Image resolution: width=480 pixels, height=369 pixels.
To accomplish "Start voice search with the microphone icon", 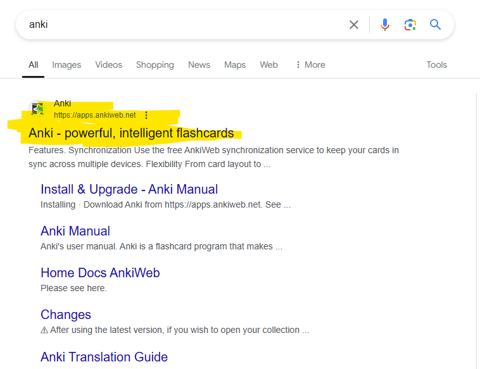I will pos(385,25).
